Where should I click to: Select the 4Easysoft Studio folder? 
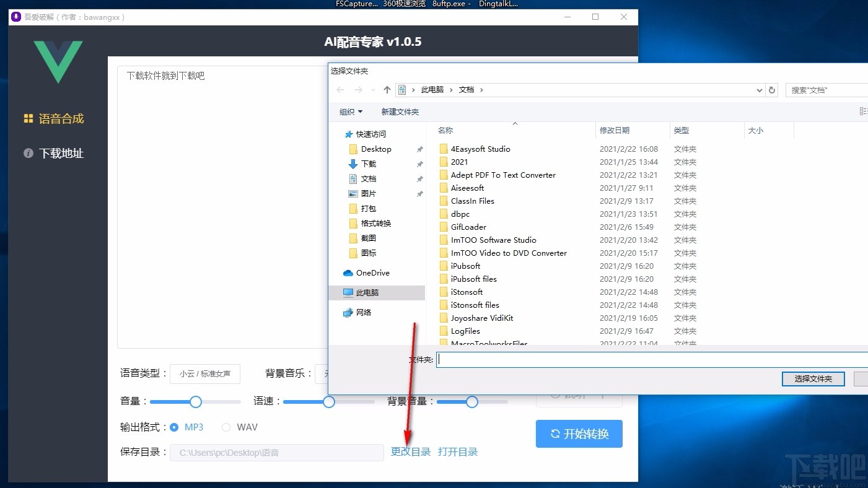(480, 149)
